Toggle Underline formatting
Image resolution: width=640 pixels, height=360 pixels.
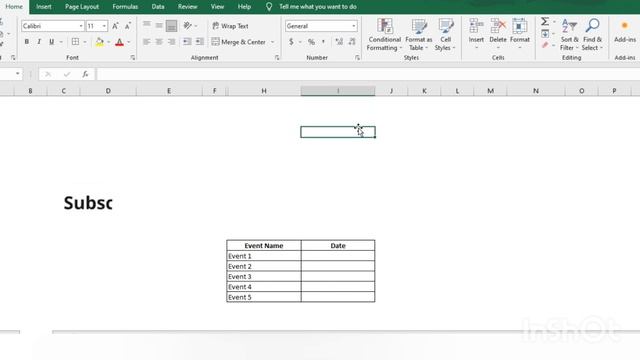pos(51,42)
